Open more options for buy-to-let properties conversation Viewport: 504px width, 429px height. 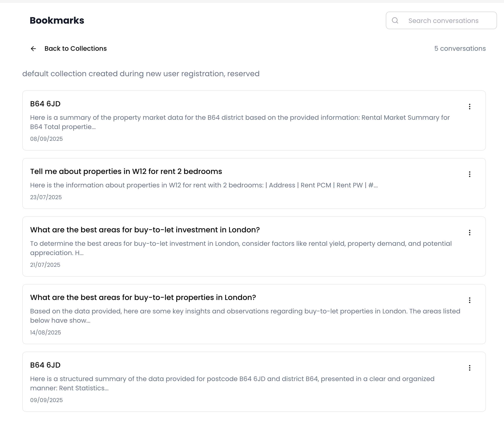pyautogui.click(x=469, y=300)
